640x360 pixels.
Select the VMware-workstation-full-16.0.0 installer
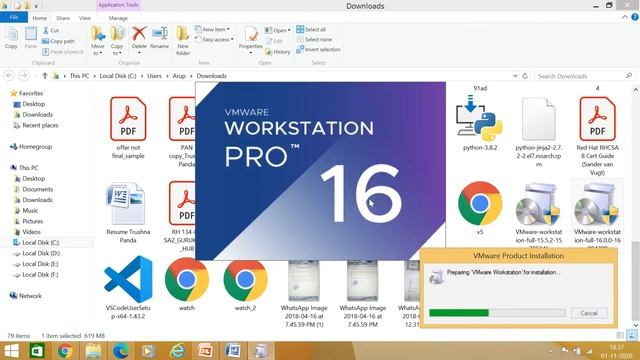[598, 214]
